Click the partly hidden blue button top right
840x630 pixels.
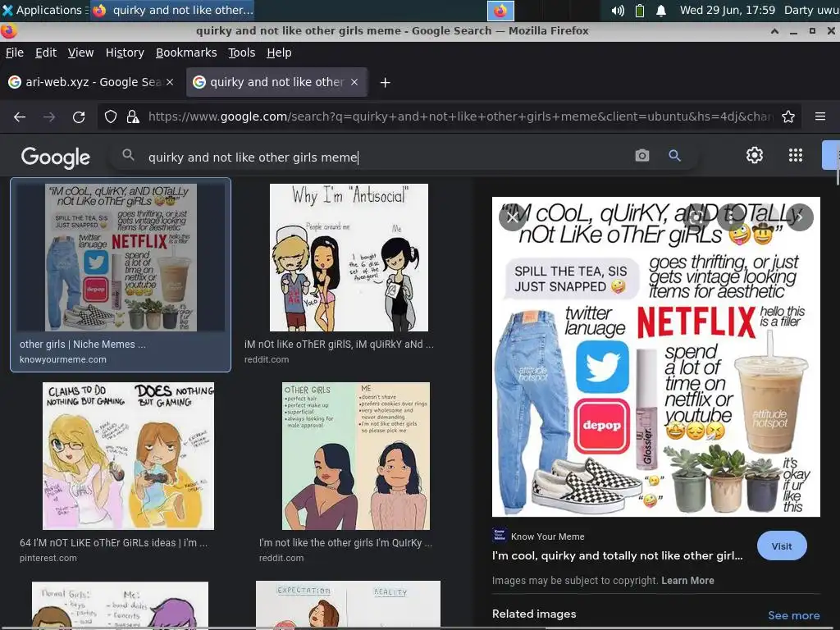tap(831, 155)
